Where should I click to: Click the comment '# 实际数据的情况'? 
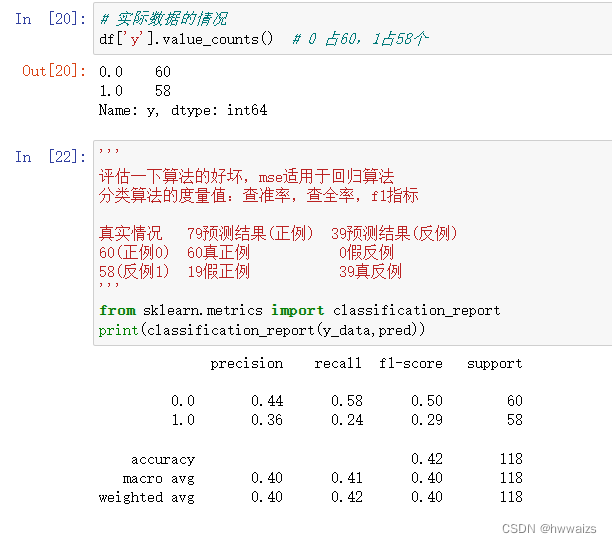[x=163, y=19]
